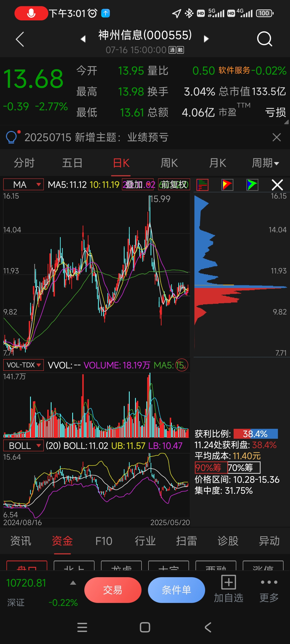This screenshot has height=644, width=290.
Task: Go back with the top-left arrow
Action: point(20,39)
